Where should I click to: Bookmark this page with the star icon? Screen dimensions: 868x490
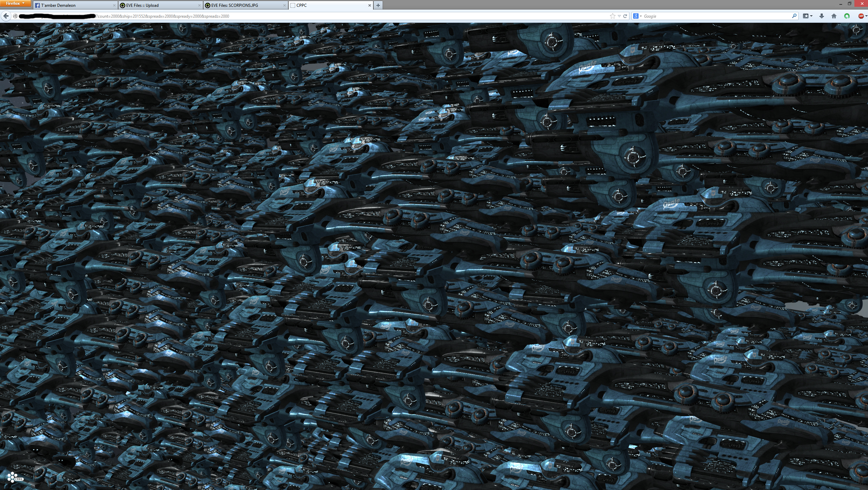click(613, 16)
